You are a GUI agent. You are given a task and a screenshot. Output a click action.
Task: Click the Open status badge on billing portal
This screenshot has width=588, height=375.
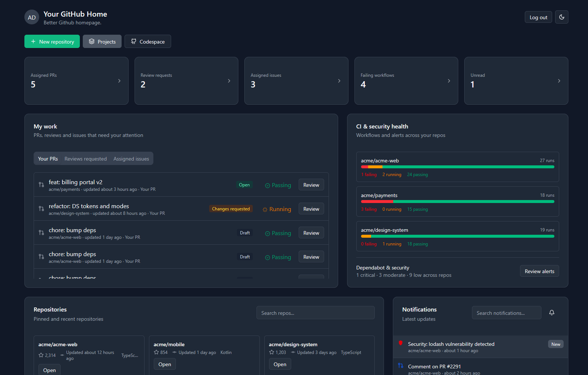pyautogui.click(x=244, y=185)
